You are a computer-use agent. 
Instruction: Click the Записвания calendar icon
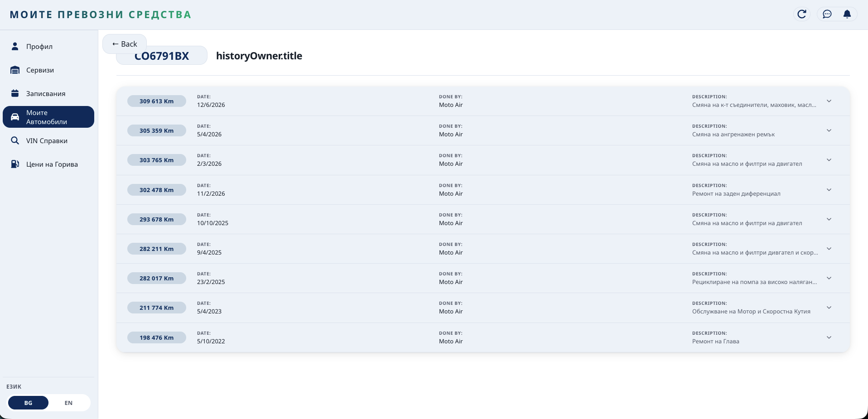[15, 93]
